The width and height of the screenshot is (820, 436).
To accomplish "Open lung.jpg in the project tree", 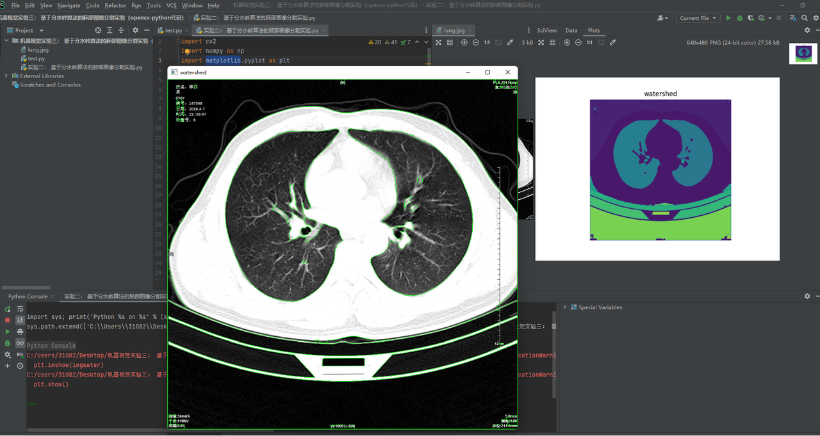I will (38, 50).
